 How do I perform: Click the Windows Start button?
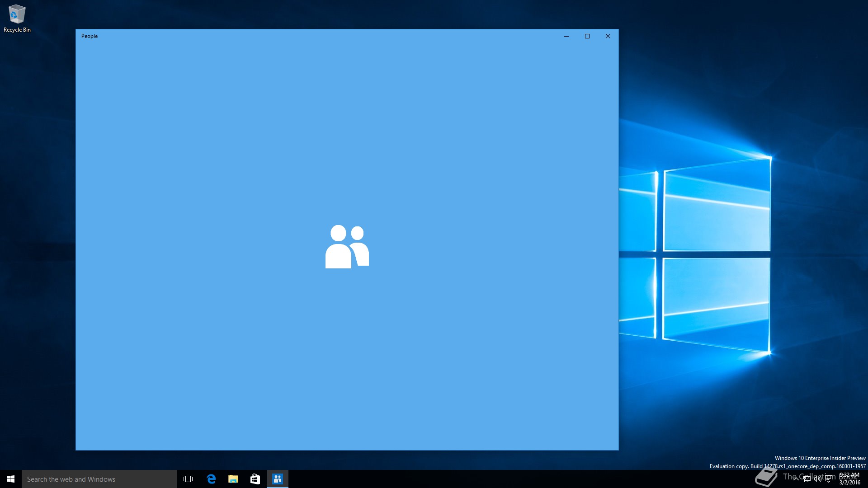[x=11, y=479]
